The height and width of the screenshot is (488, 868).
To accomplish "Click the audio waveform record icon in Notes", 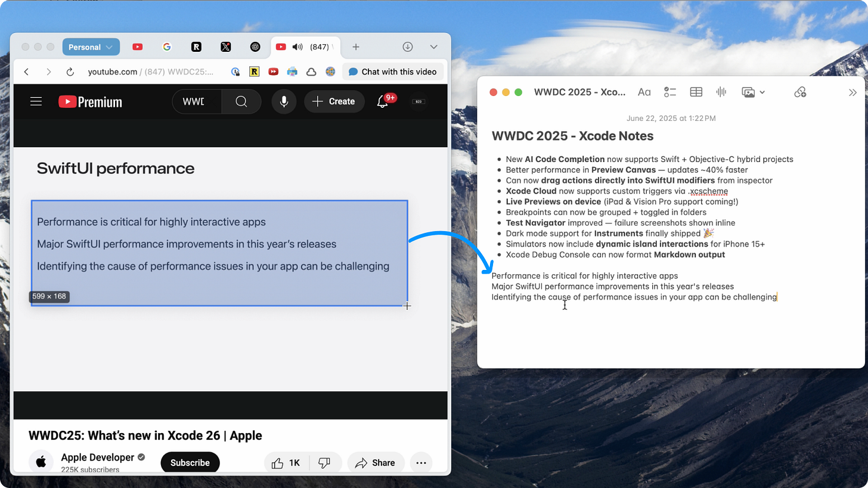I will tap(721, 92).
